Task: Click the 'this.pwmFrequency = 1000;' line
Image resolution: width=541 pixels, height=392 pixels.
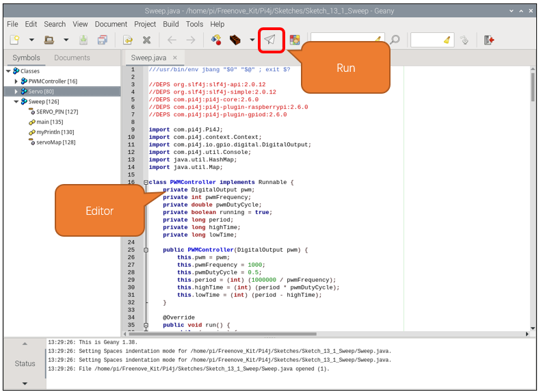Action: (221, 265)
